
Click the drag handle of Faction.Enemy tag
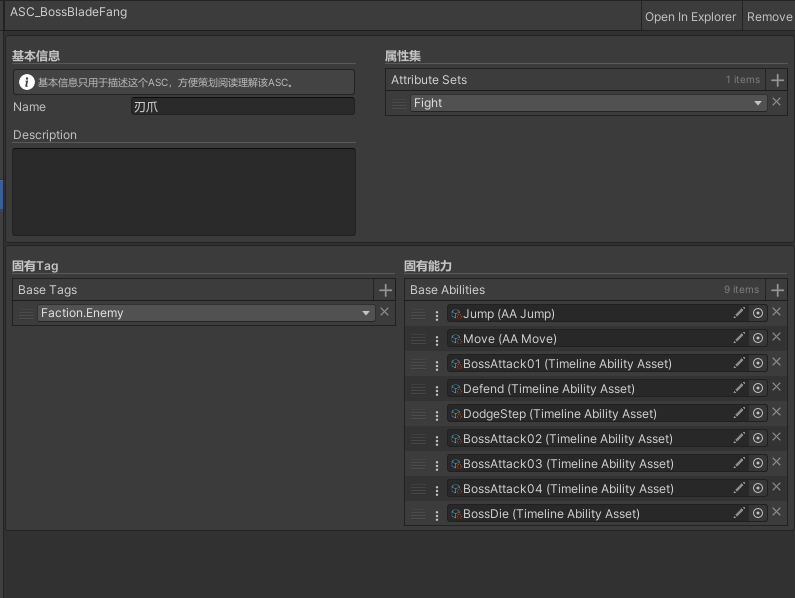[x=26, y=313]
